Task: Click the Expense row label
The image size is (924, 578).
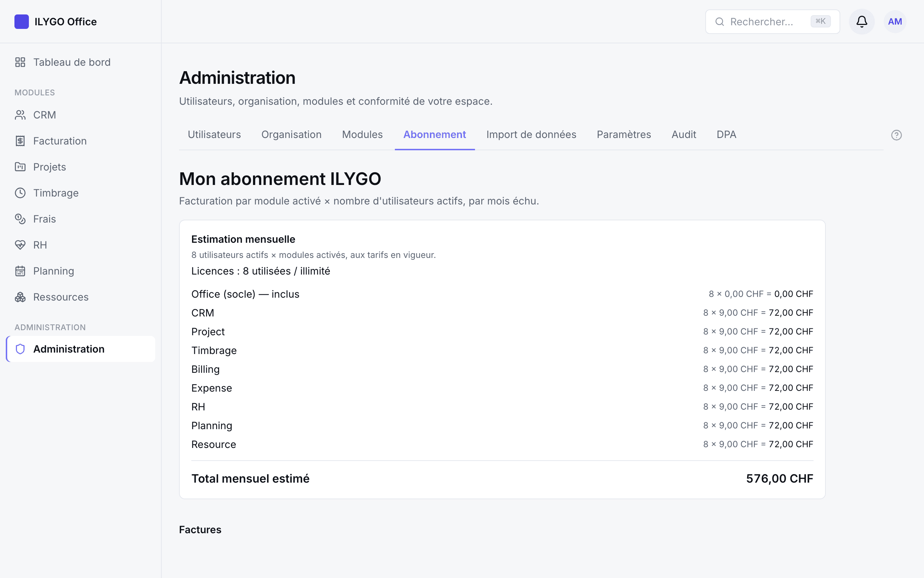Action: coord(212,388)
